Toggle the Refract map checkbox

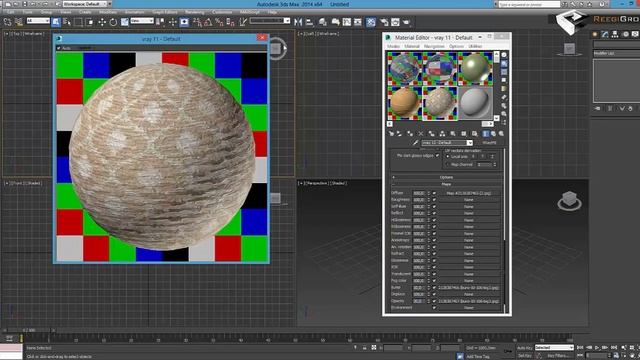(434, 254)
